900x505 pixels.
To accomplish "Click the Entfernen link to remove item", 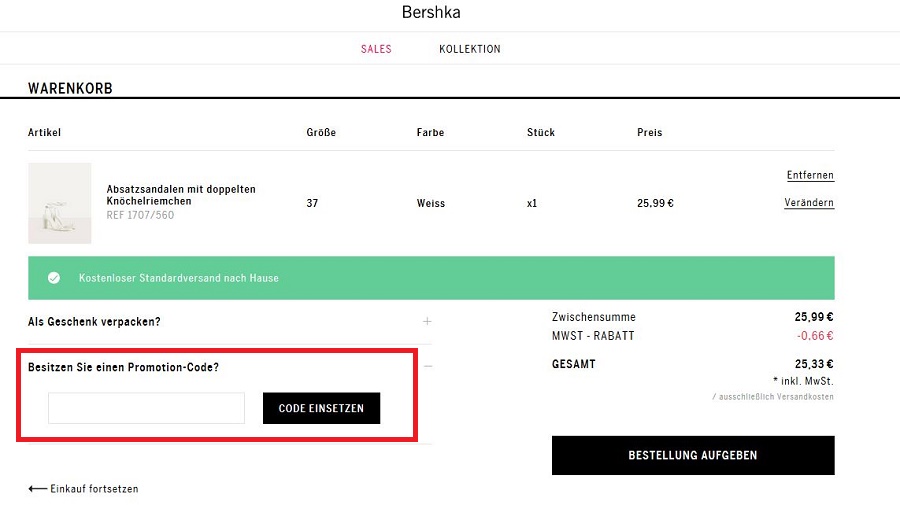I will tap(810, 175).
